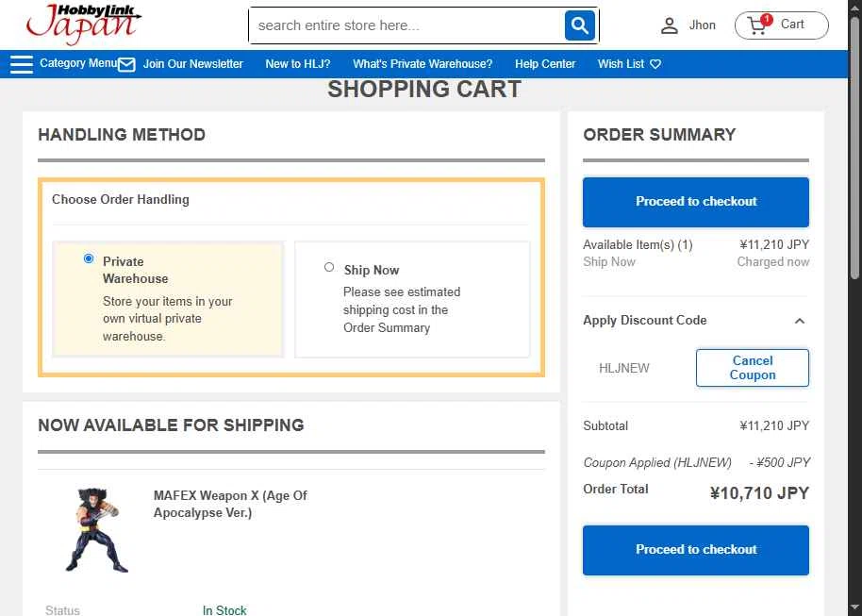
Task: Open Wish List menu item
Action: click(x=621, y=64)
